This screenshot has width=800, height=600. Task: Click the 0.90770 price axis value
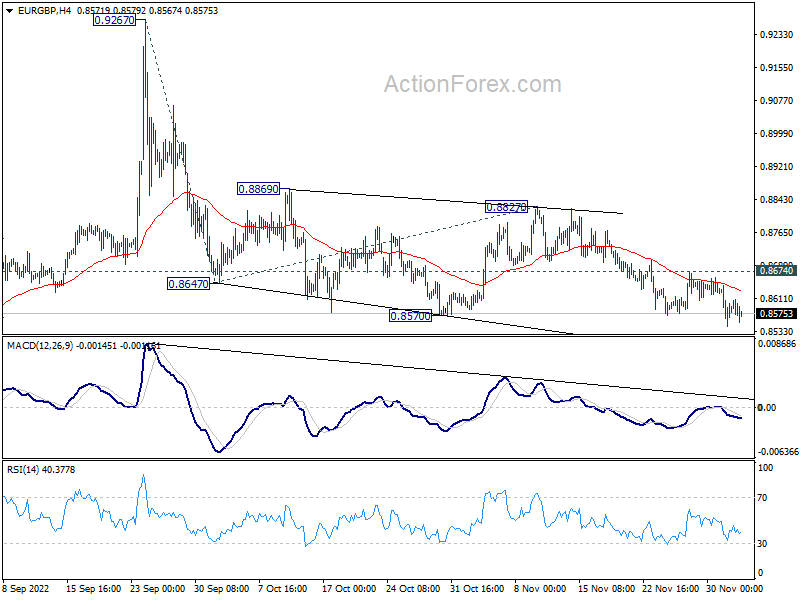point(777,101)
